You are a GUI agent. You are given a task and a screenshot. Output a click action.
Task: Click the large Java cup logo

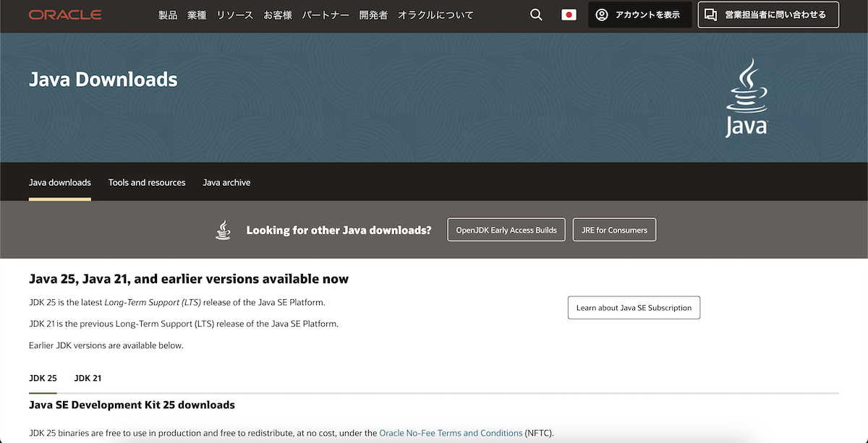(746, 96)
